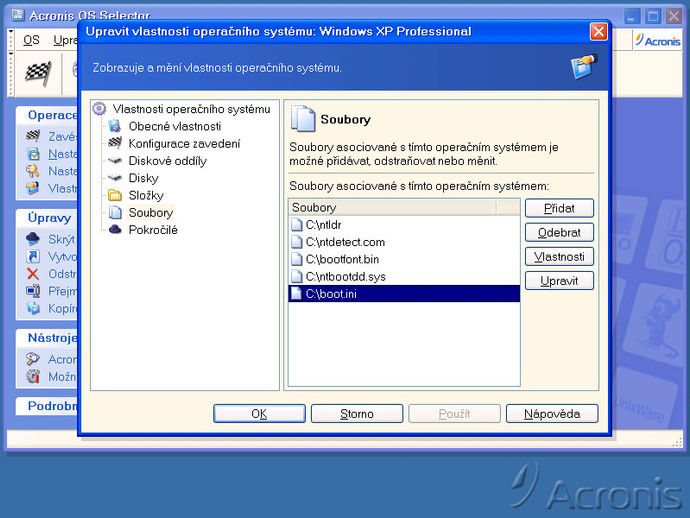Click Skrýt hat icon in Úpravy panel
690x518 pixels.
pos(33,239)
